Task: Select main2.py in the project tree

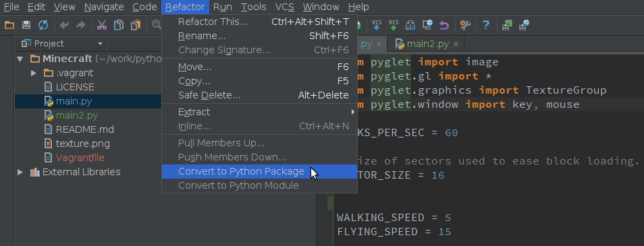Action: click(x=77, y=116)
